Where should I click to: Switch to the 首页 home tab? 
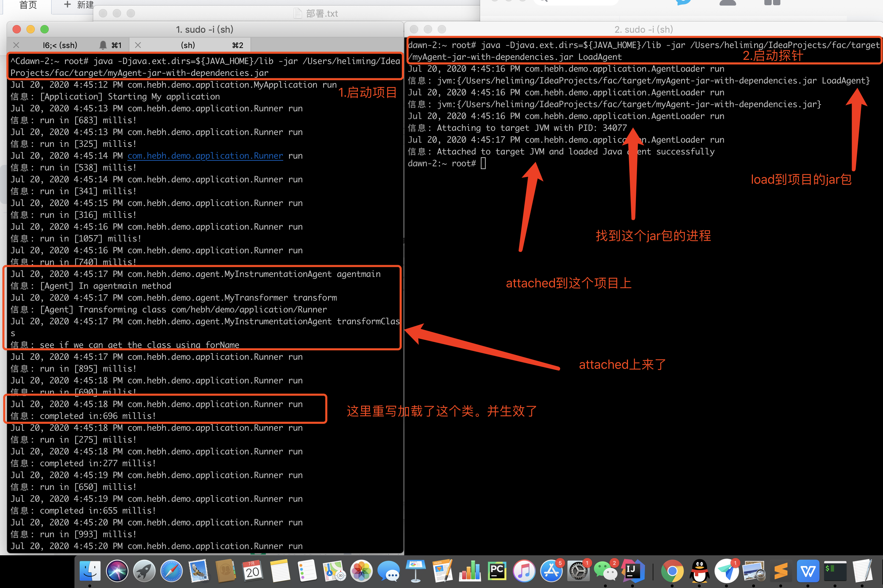tap(28, 5)
